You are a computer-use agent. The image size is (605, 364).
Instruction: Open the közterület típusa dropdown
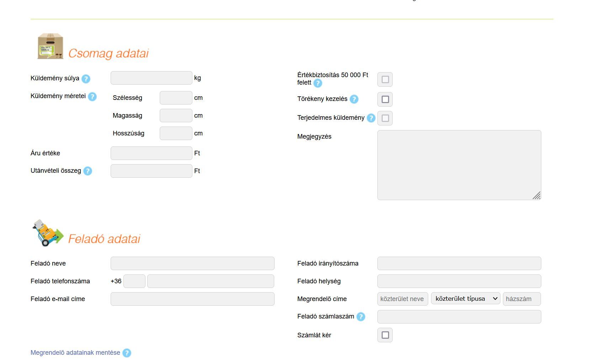466,299
